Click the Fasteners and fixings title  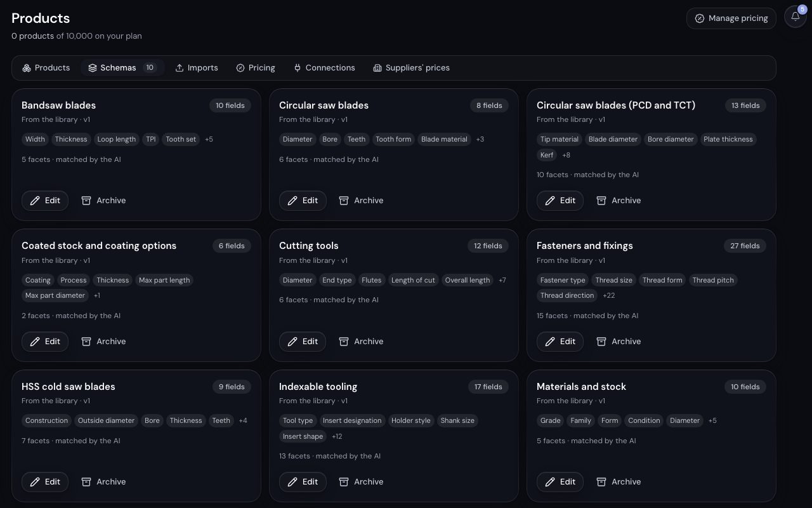[585, 246]
